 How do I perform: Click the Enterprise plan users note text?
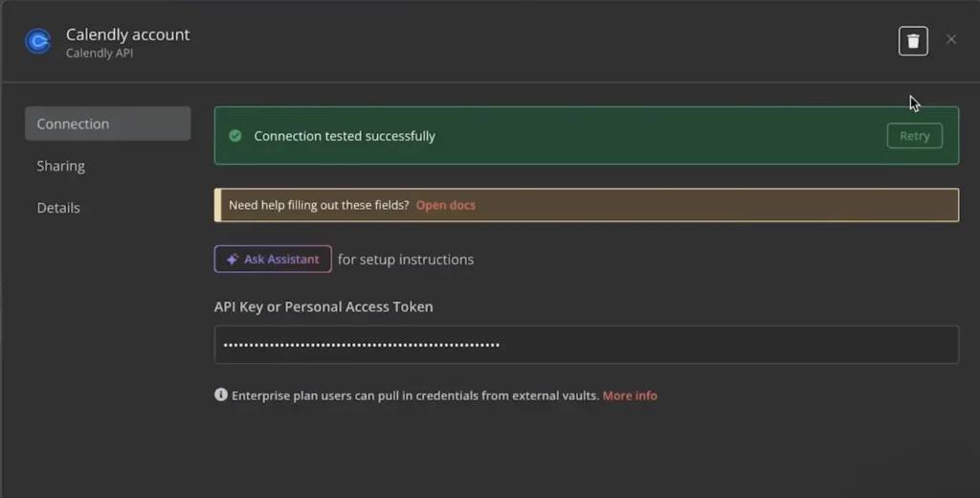[415, 396]
